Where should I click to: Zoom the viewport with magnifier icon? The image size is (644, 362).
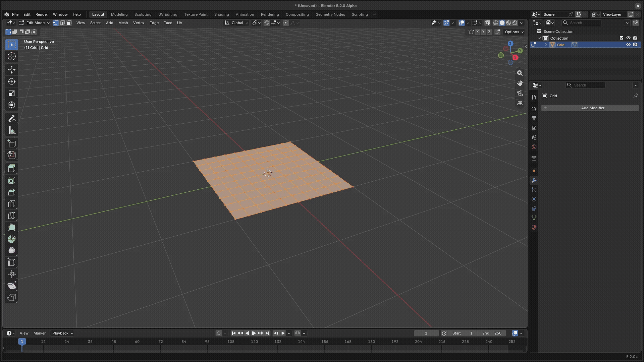(x=520, y=73)
